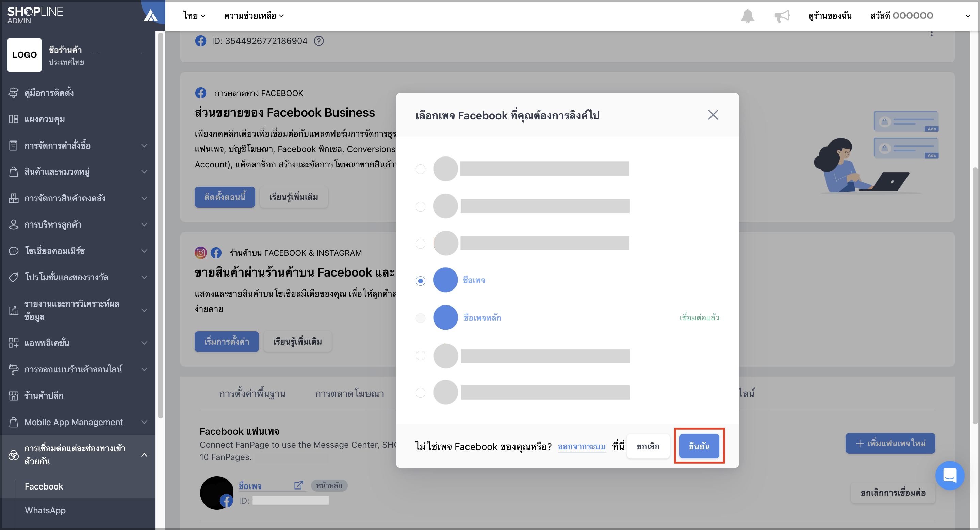Select the third placeholder page radio button
This screenshot has width=980, height=530.
[x=420, y=243]
